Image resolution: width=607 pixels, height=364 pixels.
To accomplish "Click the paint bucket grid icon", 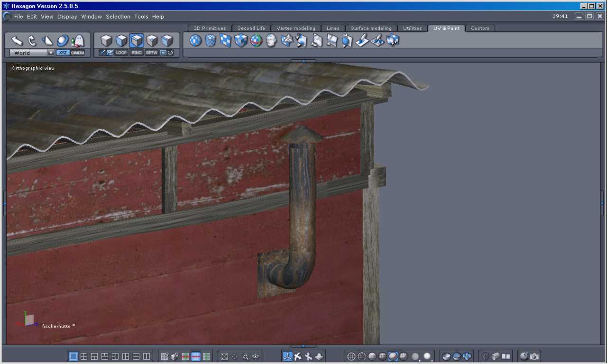I will 175,356.
